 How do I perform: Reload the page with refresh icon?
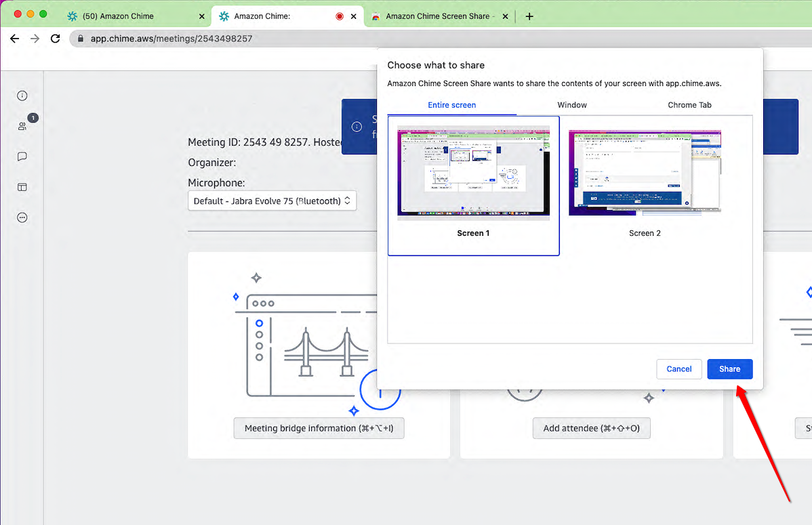[56, 39]
